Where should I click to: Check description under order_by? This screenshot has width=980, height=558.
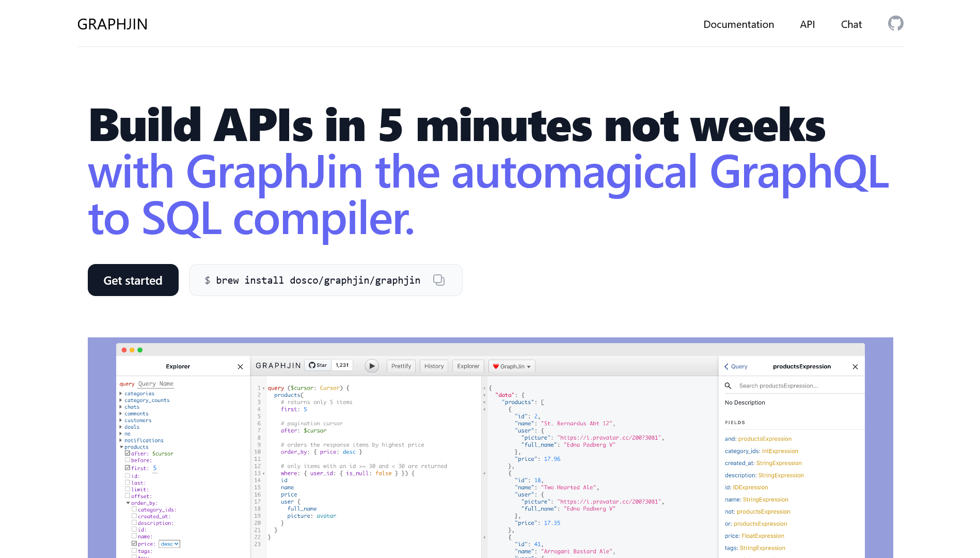click(x=134, y=522)
